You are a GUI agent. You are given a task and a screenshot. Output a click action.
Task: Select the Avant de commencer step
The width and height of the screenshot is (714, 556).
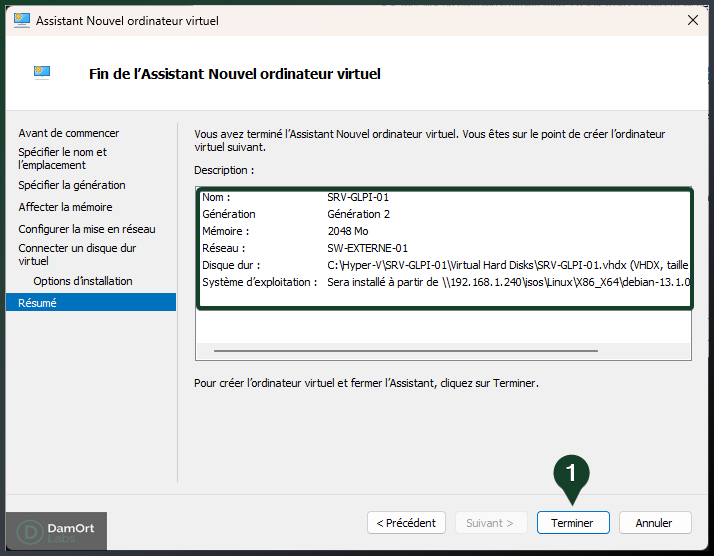69,133
